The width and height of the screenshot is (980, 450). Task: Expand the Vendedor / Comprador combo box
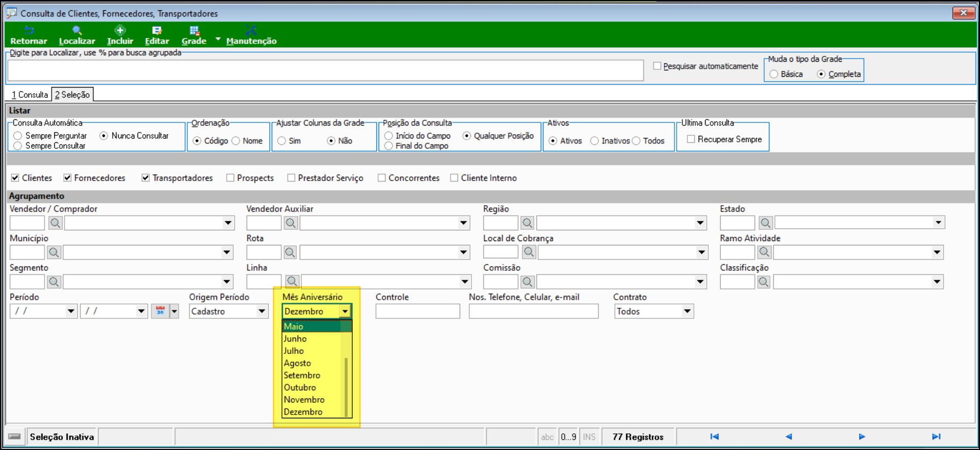tap(228, 223)
